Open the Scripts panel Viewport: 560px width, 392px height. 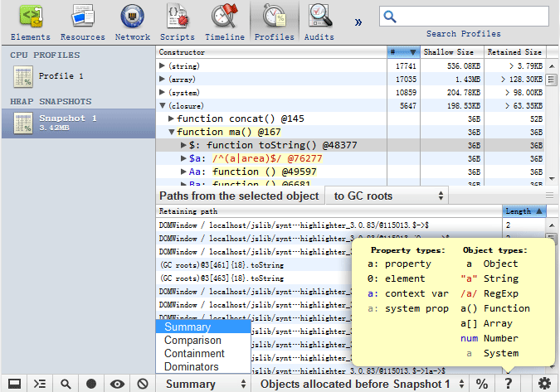pos(178,23)
